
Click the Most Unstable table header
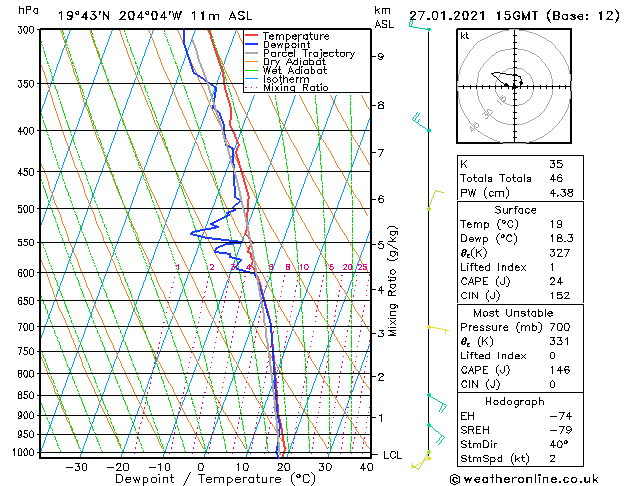pos(513,313)
